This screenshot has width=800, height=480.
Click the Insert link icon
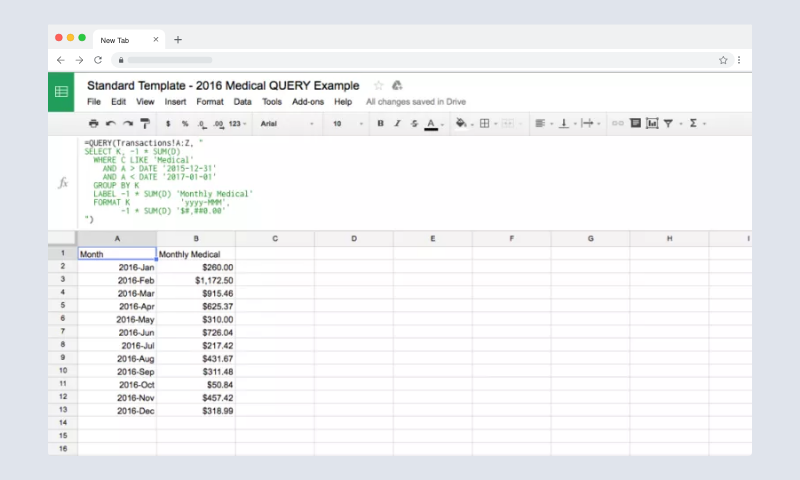[x=618, y=123]
